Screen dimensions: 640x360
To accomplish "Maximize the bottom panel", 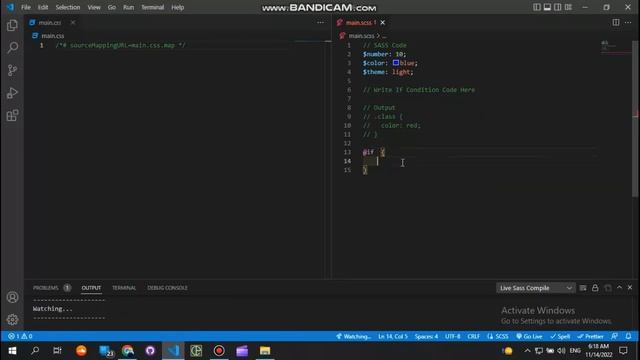I will (x=619, y=288).
